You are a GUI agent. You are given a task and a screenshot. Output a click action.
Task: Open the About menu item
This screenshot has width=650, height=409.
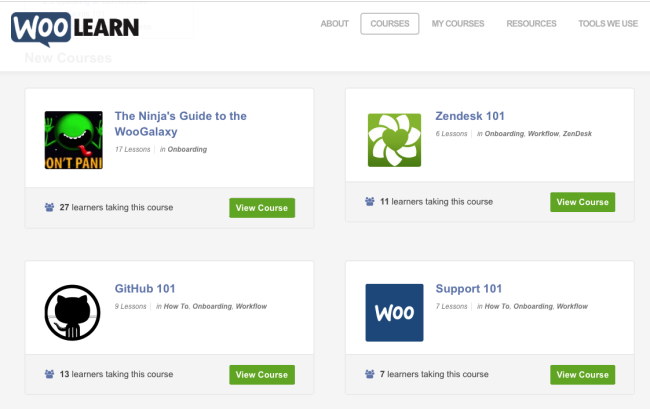point(335,24)
